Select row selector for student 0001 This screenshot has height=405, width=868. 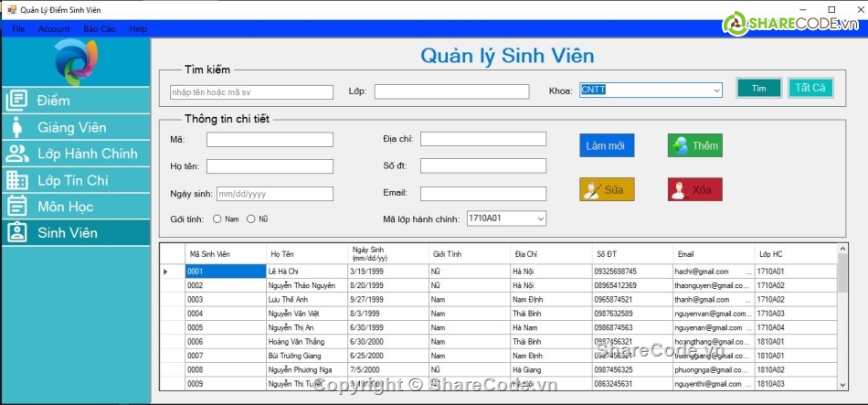(x=167, y=272)
